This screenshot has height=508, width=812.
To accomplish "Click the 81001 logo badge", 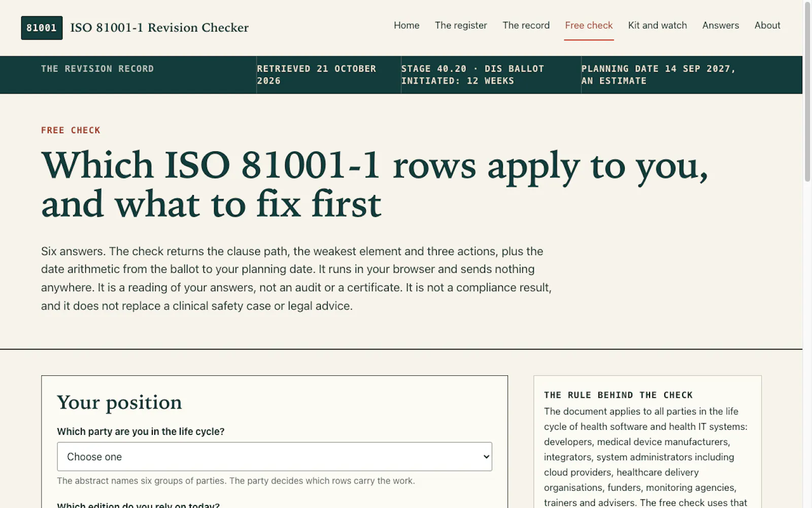I will click(x=42, y=28).
